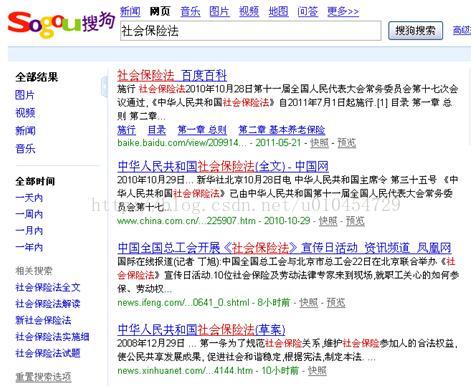This screenshot has width=473, height=388.
Task: Limit results to 一年内
Action: pos(29,247)
